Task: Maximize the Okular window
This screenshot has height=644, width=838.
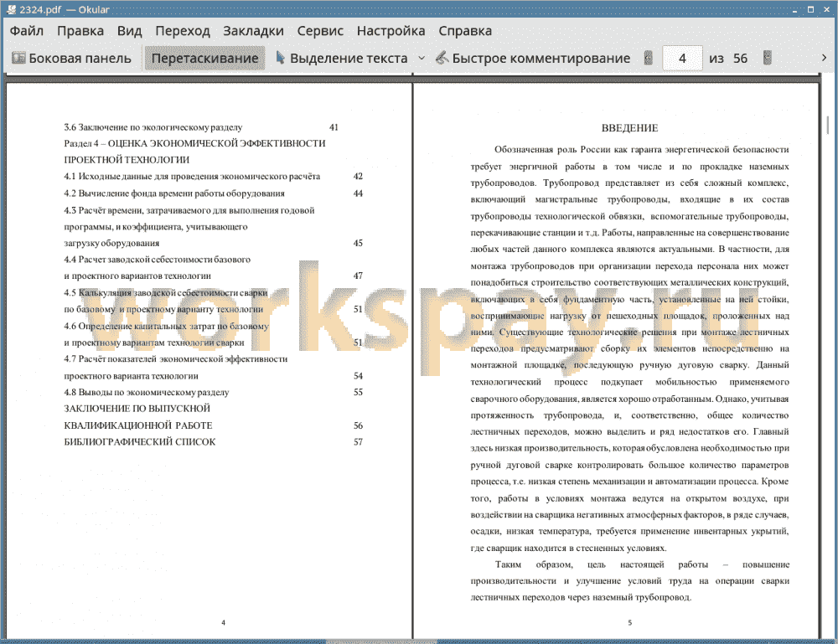Action: [810, 9]
